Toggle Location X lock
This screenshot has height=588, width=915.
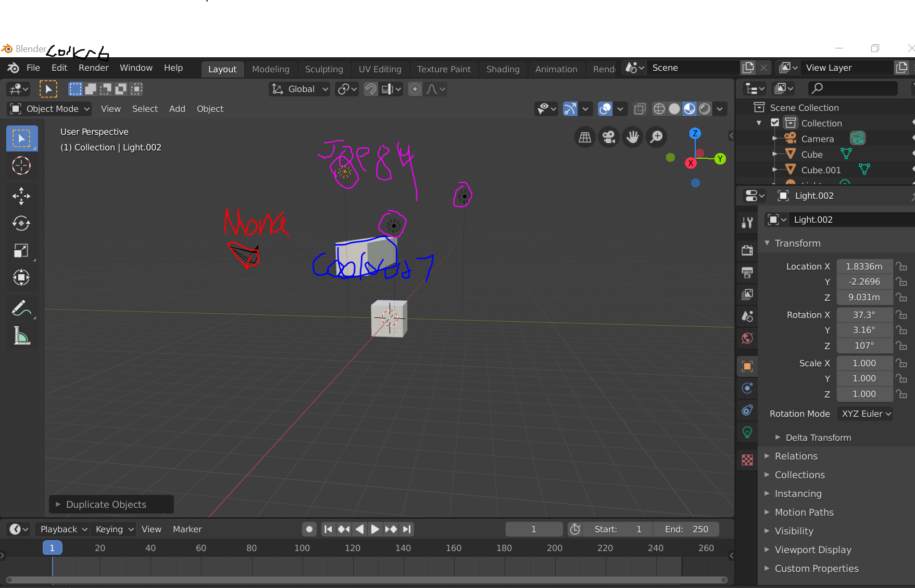(901, 266)
